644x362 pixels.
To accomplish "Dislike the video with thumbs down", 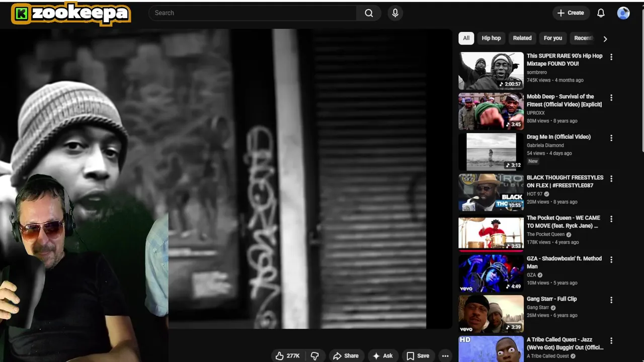I will [x=315, y=356].
